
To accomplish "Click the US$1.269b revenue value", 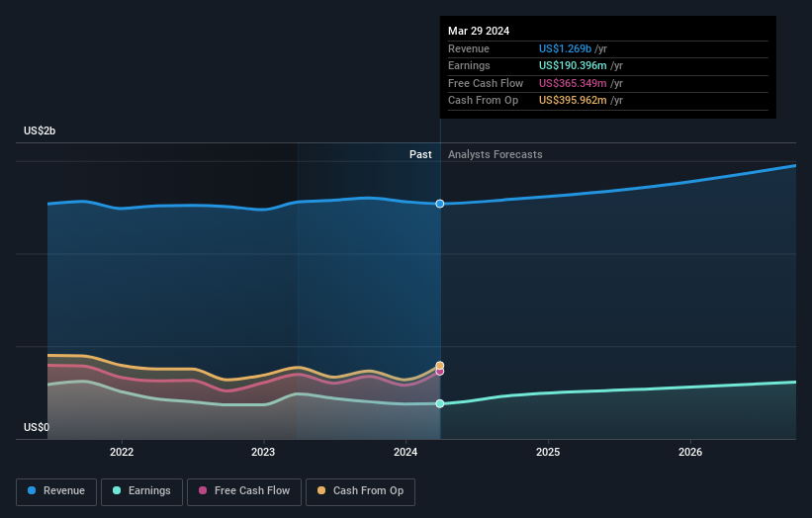I will tap(565, 48).
